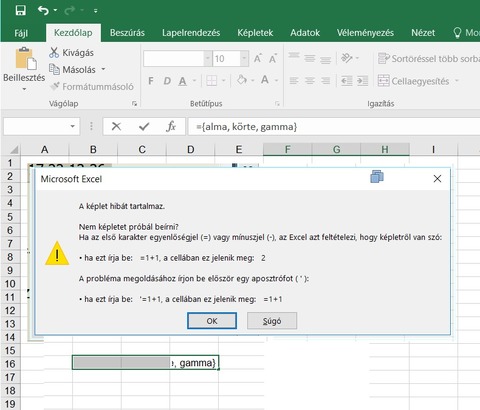The width and height of the screenshot is (480, 410).
Task: Click the formula bar with ={alma, körte, gamma}
Action: [x=333, y=127]
